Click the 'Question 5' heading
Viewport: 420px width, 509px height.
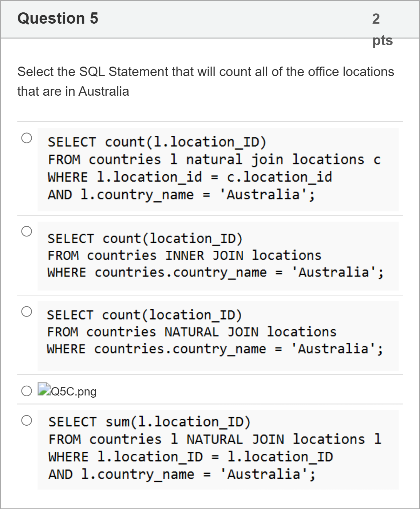tap(58, 18)
